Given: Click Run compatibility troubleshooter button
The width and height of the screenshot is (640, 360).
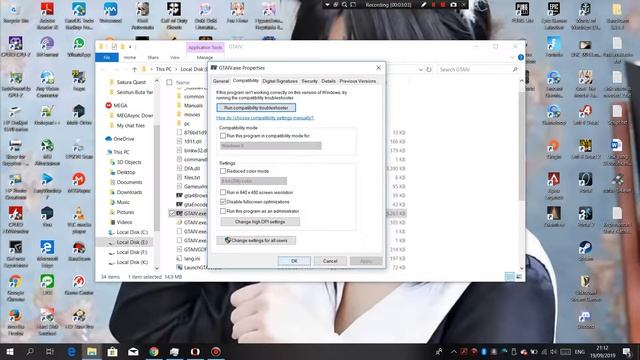Looking at the screenshot, I should coord(256,108).
